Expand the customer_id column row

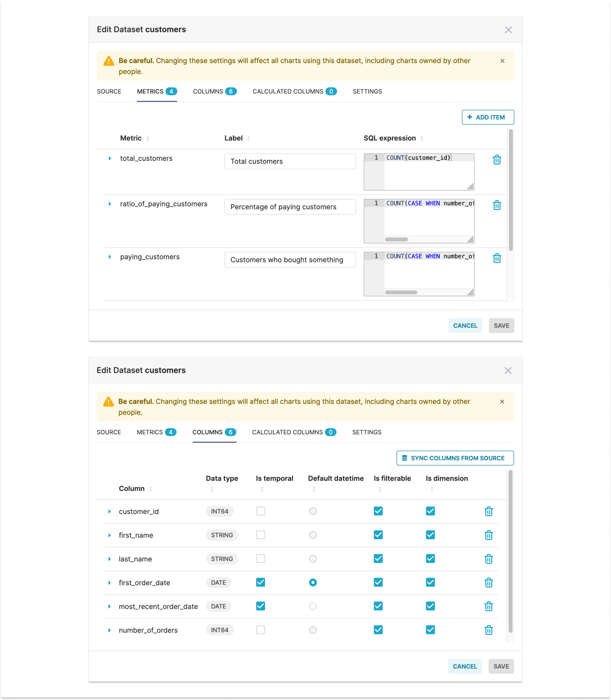click(x=109, y=511)
